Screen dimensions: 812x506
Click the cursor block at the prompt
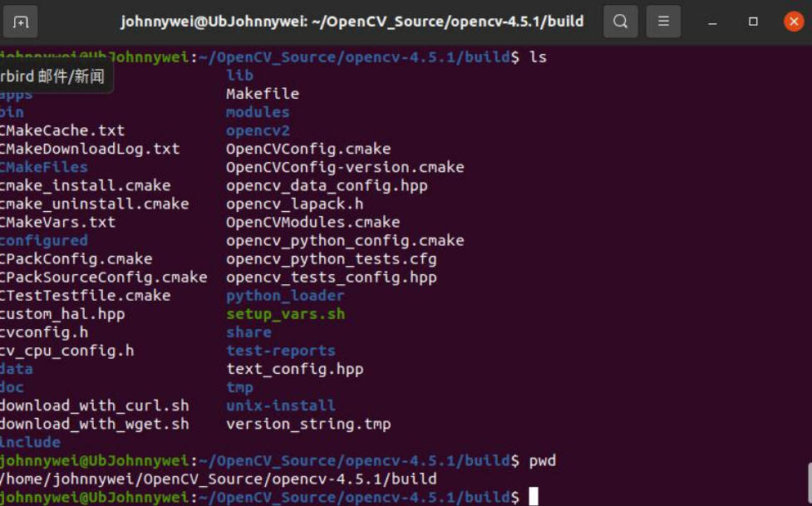533,497
